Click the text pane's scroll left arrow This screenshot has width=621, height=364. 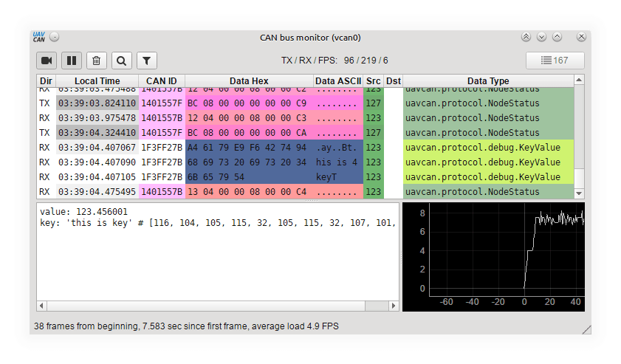tap(41, 306)
